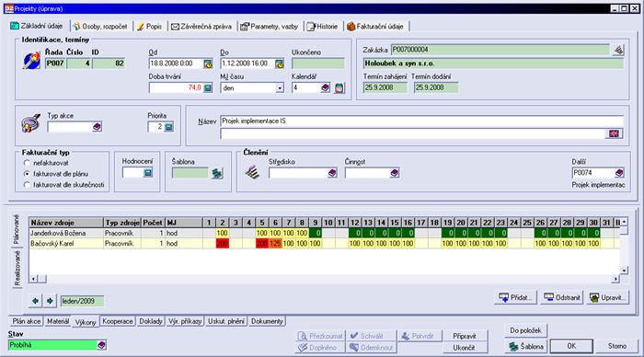Open the Činnost lookup book icon
Screen dimensions: 644x357
click(395, 173)
